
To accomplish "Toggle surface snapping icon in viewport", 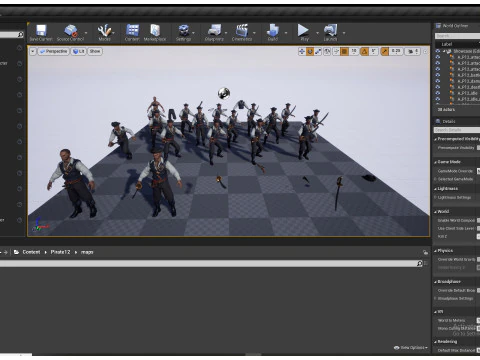I will click(336, 51).
